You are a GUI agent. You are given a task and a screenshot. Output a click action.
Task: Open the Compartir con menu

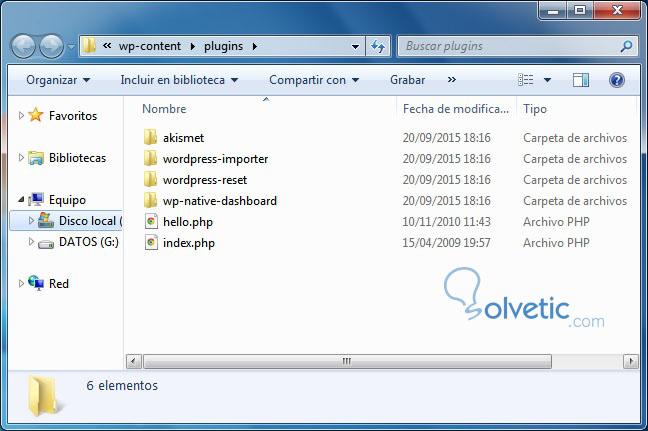[314, 80]
